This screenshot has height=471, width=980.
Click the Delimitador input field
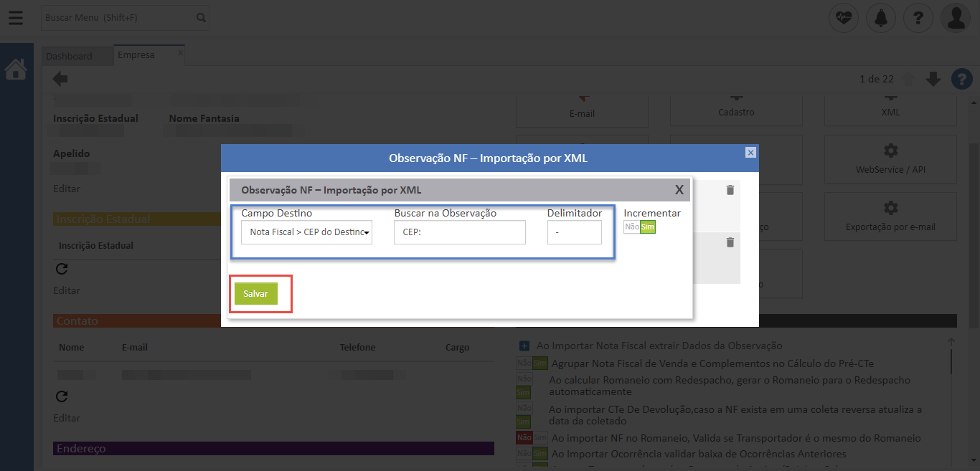(574, 232)
